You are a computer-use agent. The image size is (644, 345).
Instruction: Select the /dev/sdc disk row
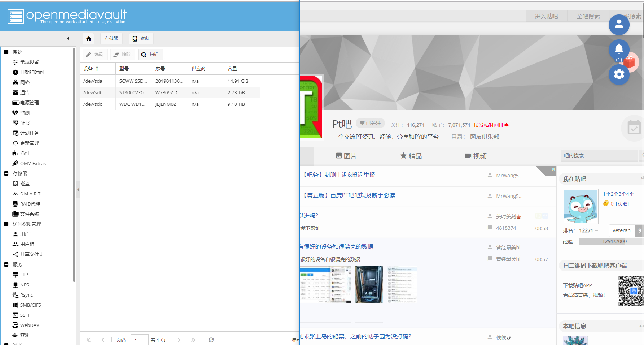coord(170,104)
